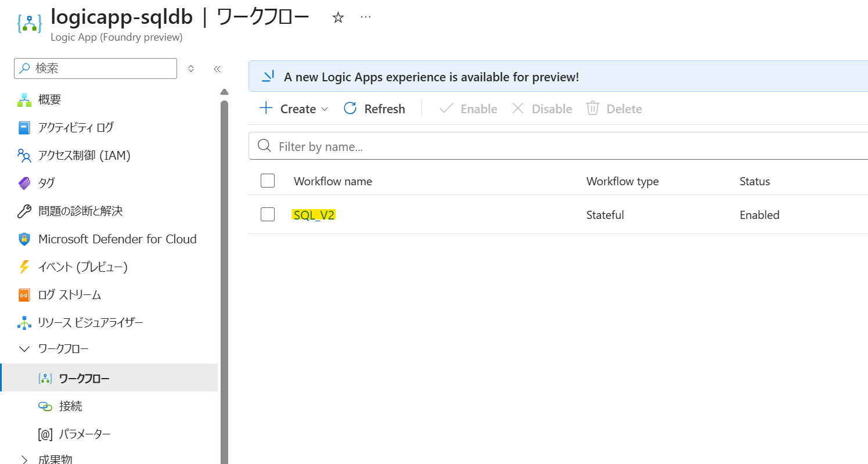Screen dimensions: 868x464
Task: Click the Workflow type column header
Action: (622, 181)
